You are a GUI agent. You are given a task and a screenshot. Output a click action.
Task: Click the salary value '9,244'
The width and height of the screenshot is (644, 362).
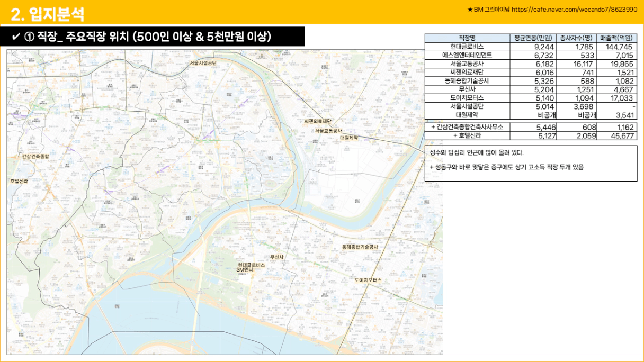pos(544,47)
